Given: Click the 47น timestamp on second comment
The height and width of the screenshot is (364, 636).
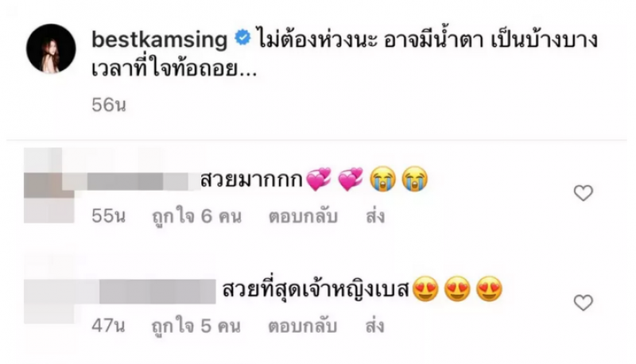Looking at the screenshot, I should tap(108, 326).
